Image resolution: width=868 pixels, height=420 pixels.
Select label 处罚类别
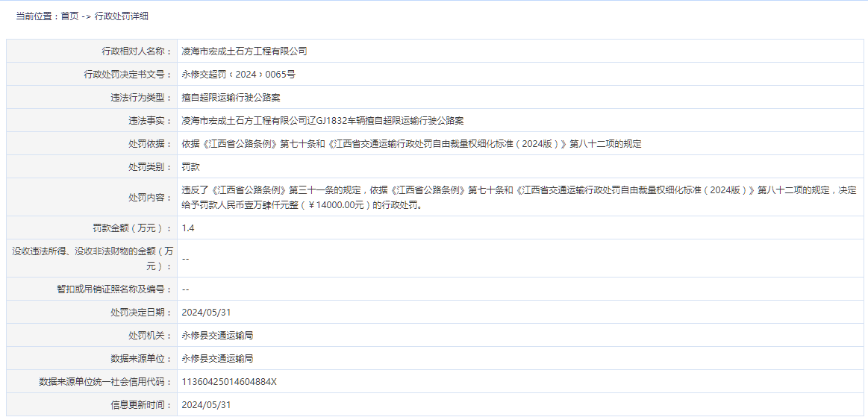pos(150,166)
